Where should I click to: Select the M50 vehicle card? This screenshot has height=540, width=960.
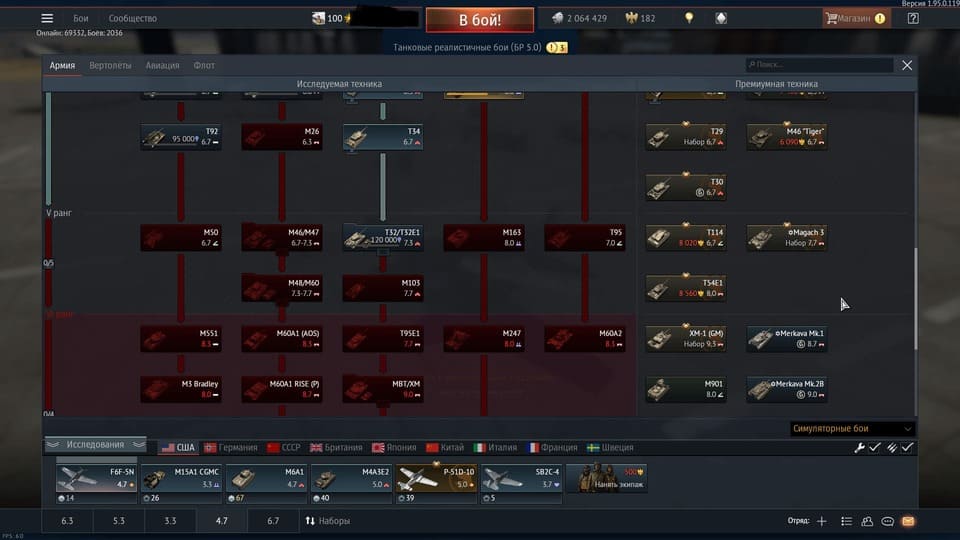click(181, 238)
